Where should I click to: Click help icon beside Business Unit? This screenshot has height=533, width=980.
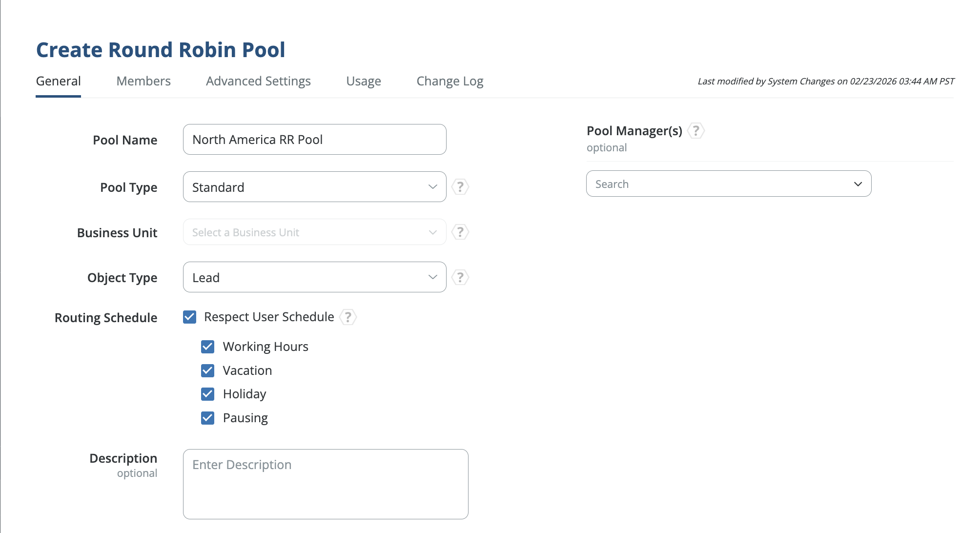tap(460, 232)
